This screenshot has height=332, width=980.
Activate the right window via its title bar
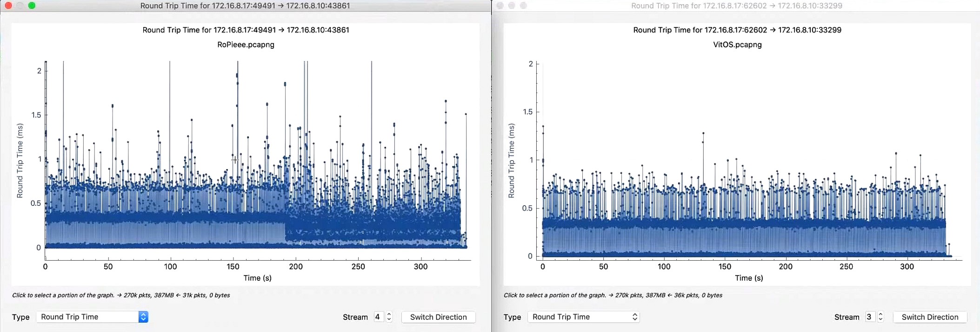(x=736, y=6)
